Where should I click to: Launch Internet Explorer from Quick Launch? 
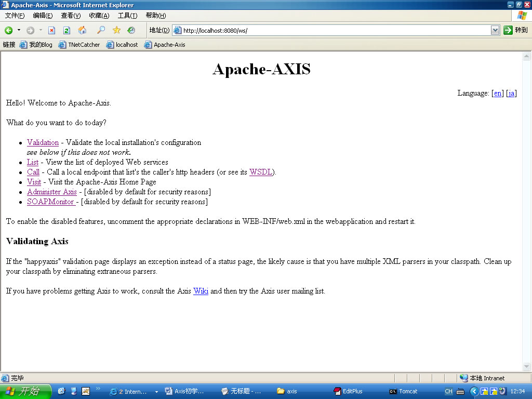coord(61,391)
